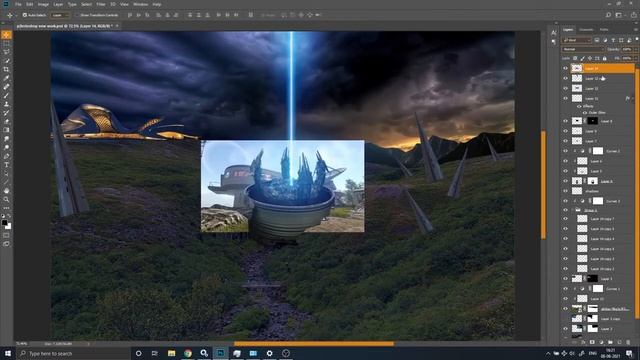Click create new adjustment layer button
This screenshot has height=360, width=640.
click(x=601, y=342)
